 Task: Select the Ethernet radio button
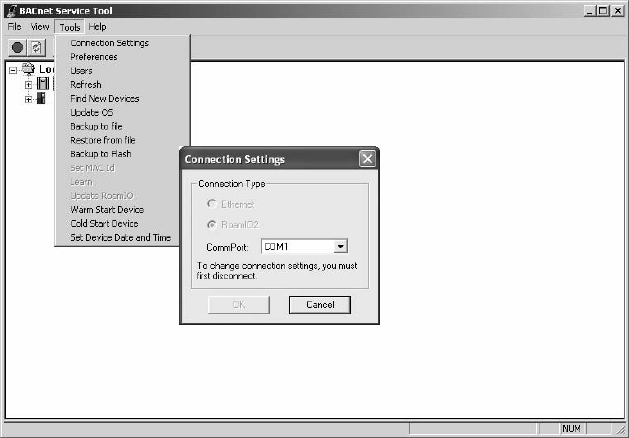click(211, 204)
